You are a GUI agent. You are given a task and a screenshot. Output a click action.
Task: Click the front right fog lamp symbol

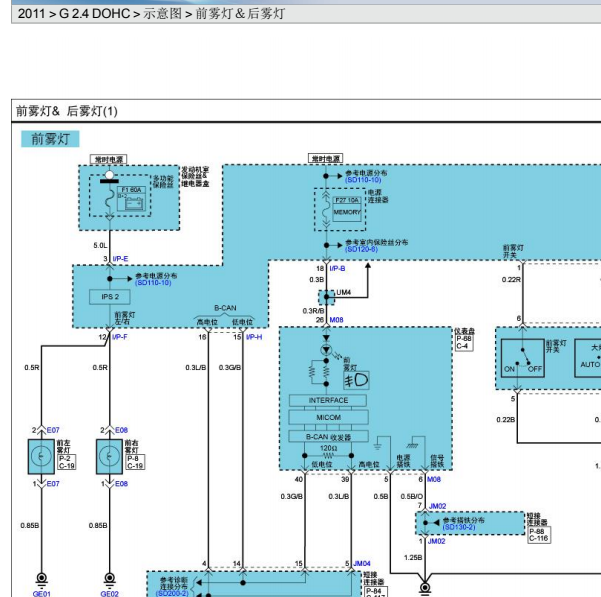109,456
